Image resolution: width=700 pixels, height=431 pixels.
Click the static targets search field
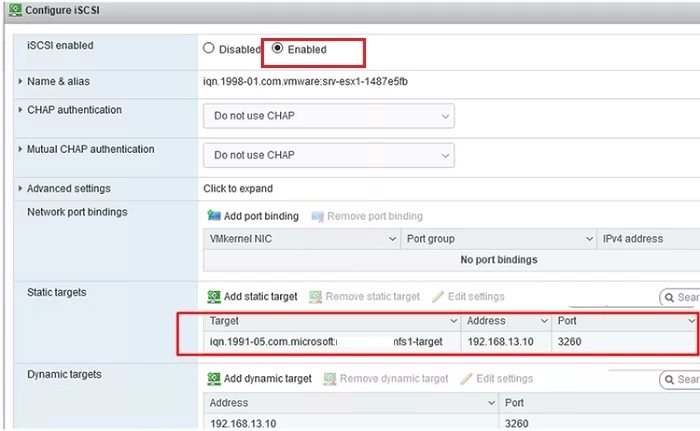(679, 297)
